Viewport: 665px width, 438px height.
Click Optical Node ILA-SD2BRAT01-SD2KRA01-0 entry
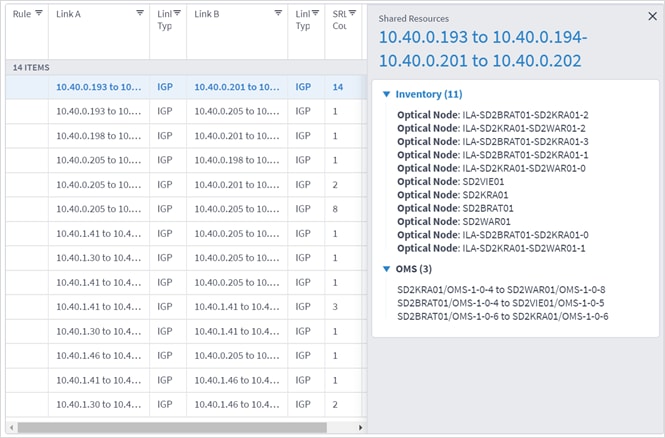tap(493, 235)
